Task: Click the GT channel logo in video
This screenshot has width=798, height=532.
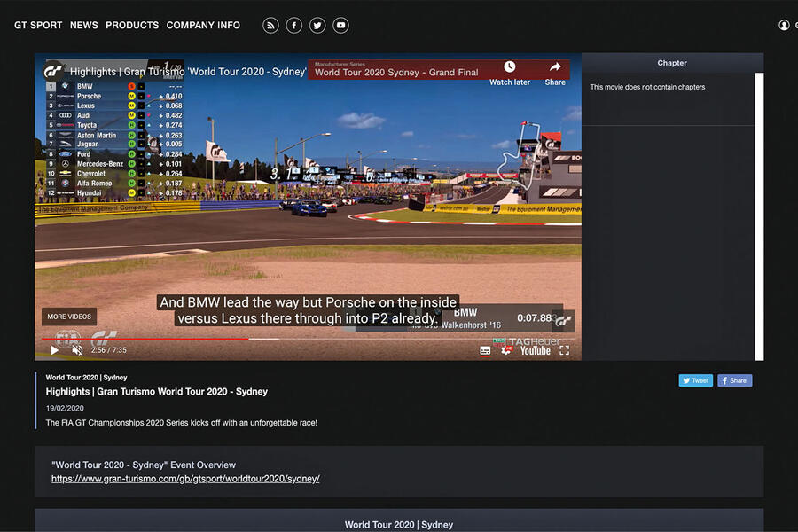Action: [x=52, y=71]
